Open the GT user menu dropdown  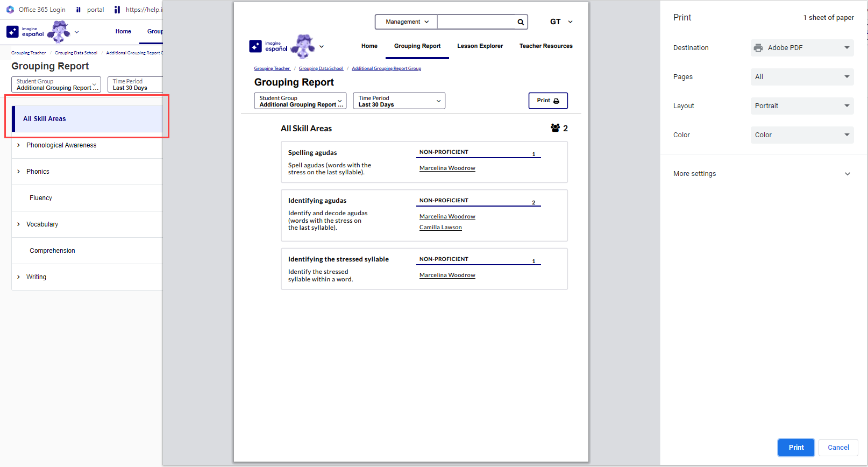(561, 22)
